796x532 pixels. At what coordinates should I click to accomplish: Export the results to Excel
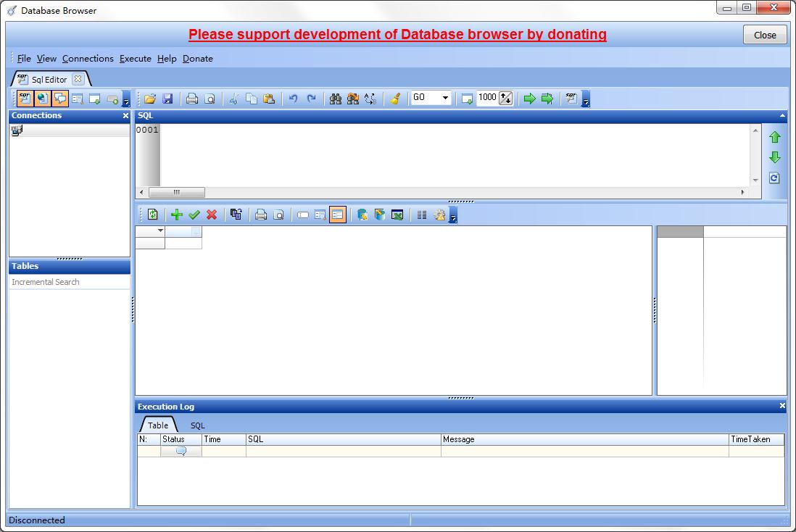click(397, 215)
